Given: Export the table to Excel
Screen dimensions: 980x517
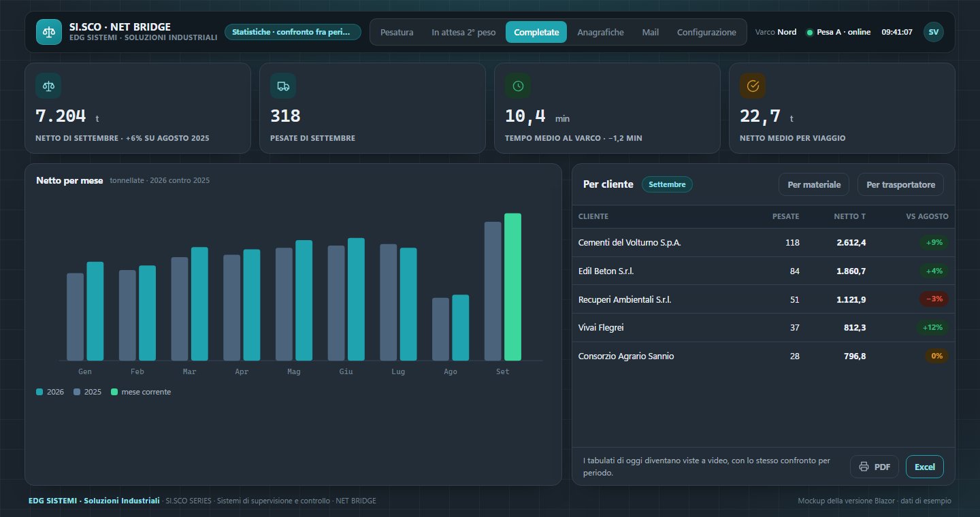Looking at the screenshot, I should [x=925, y=467].
